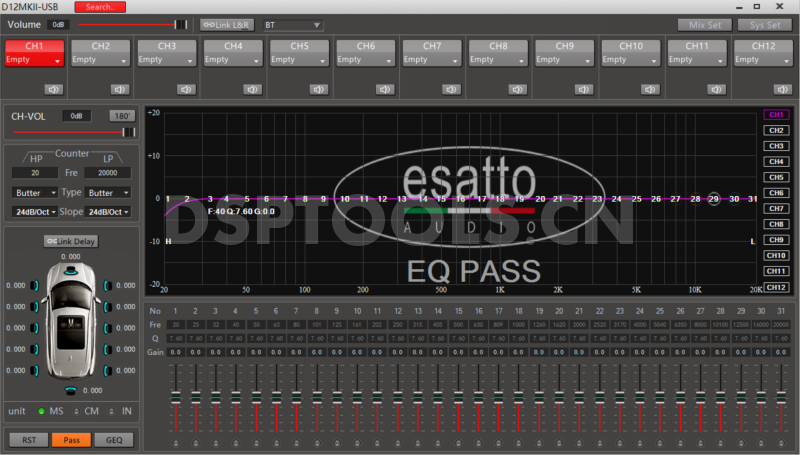Open Sys Set settings
This screenshot has width=800, height=455.
coord(765,25)
